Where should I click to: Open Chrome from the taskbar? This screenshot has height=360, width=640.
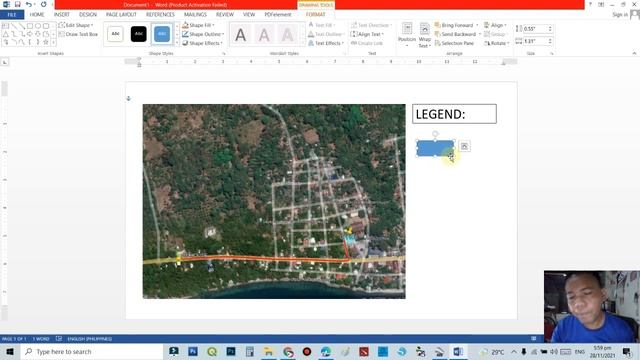pyautogui.click(x=288, y=351)
